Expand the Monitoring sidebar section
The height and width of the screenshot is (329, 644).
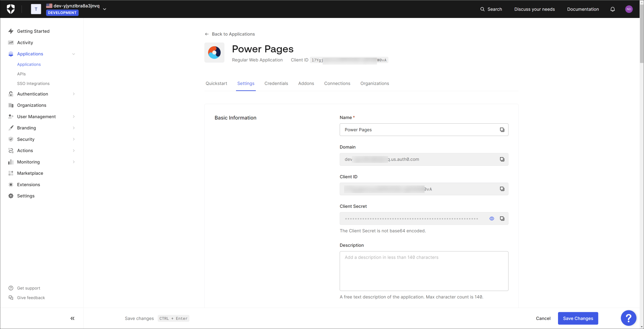tap(73, 162)
